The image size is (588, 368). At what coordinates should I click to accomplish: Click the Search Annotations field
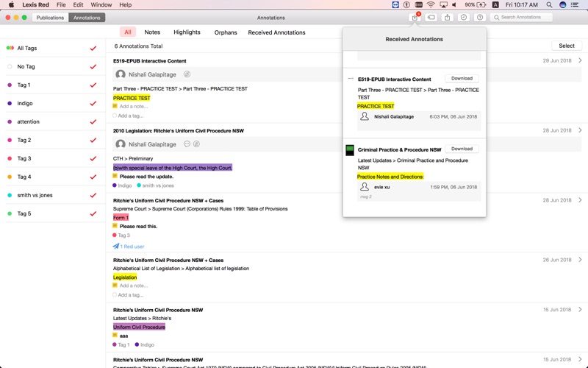click(522, 17)
